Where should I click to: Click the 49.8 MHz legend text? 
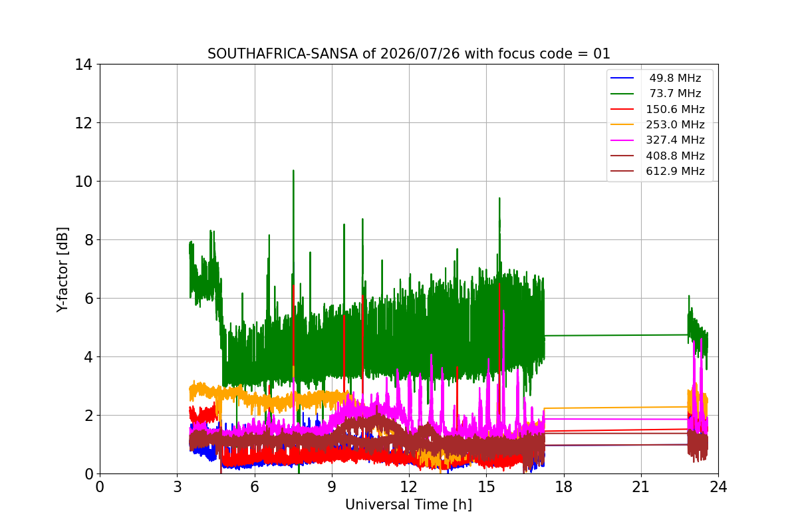(x=675, y=78)
